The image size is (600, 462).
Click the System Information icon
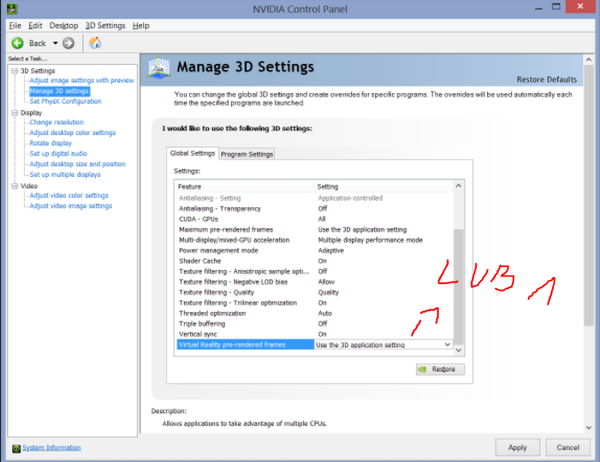pyautogui.click(x=16, y=448)
